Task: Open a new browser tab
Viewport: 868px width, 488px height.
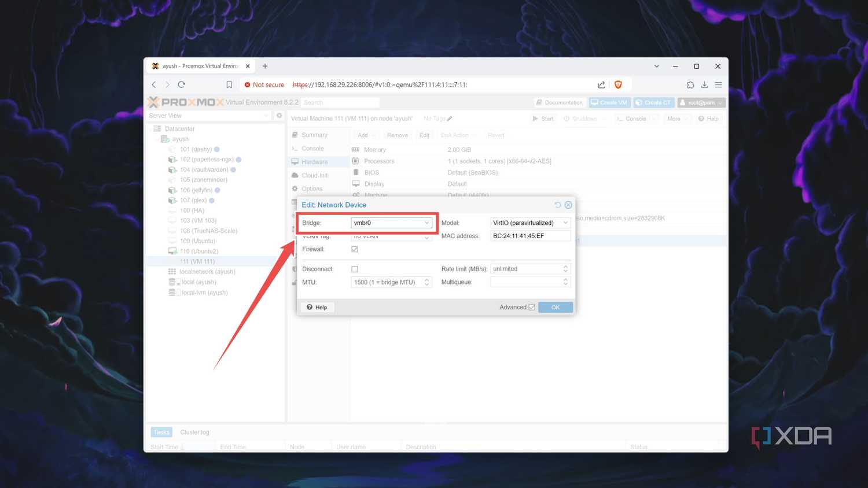Action: tap(265, 66)
